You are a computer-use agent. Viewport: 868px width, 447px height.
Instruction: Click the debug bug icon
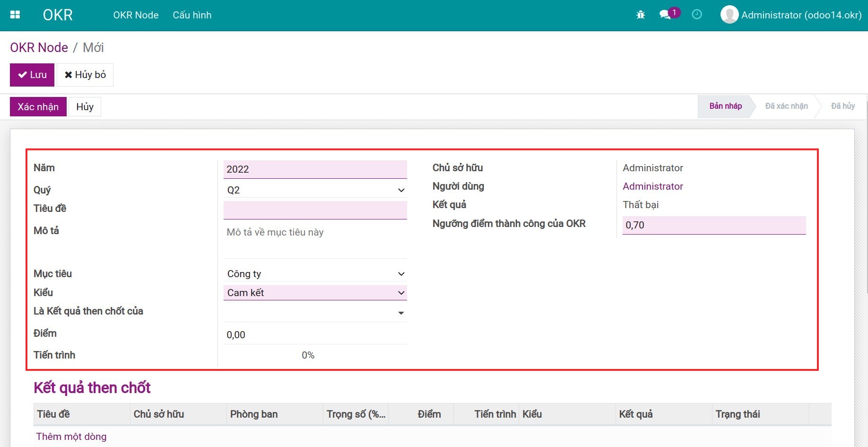[641, 15]
